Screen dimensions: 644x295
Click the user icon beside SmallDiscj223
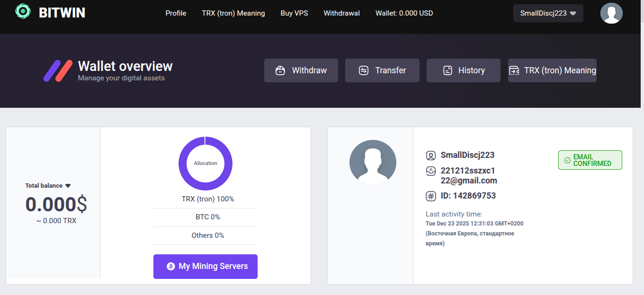431,155
